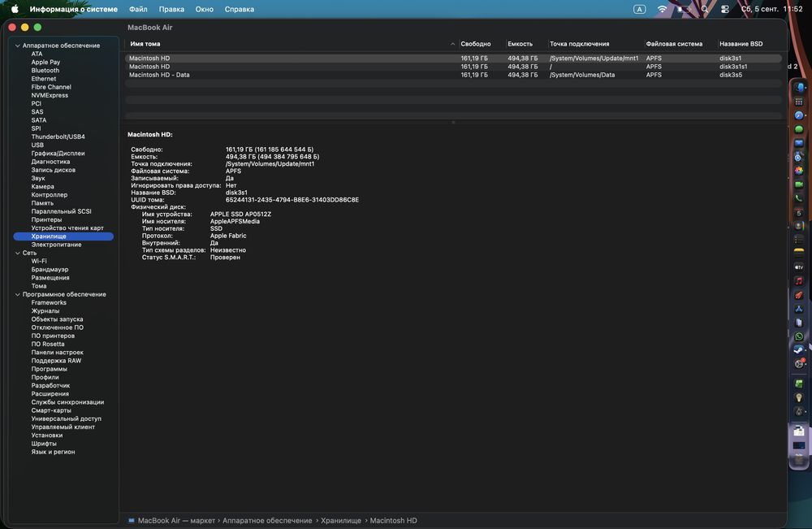Sort by Точка подключения column header

click(580, 44)
